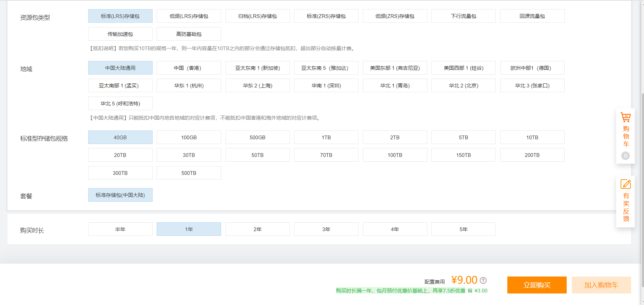
Task: Click the cart item count badge
Action: (625, 156)
